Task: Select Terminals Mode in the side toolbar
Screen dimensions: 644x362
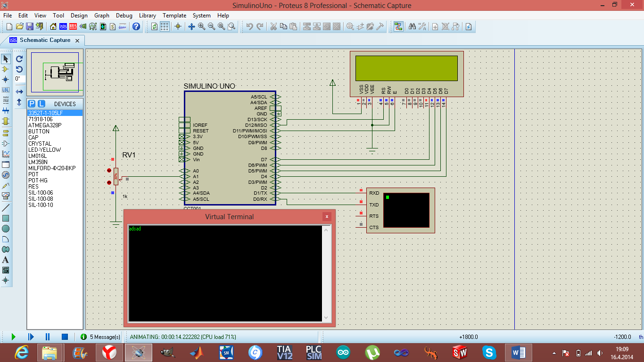Action: tap(6, 133)
